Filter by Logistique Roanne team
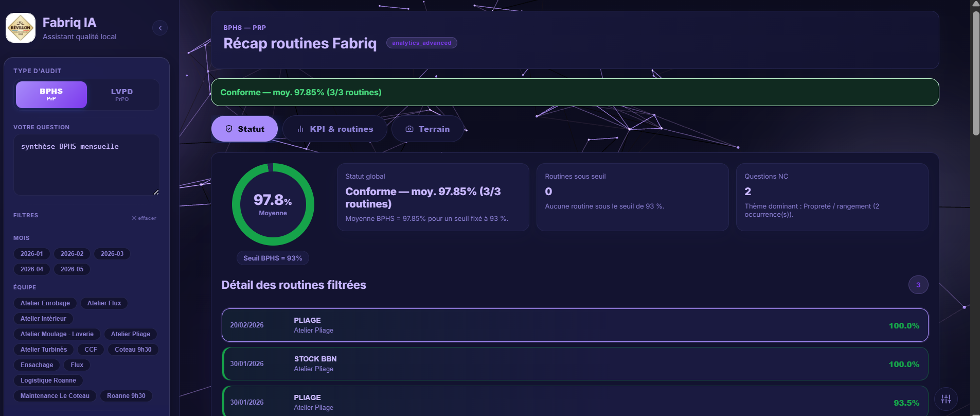This screenshot has width=980, height=416. coord(48,380)
